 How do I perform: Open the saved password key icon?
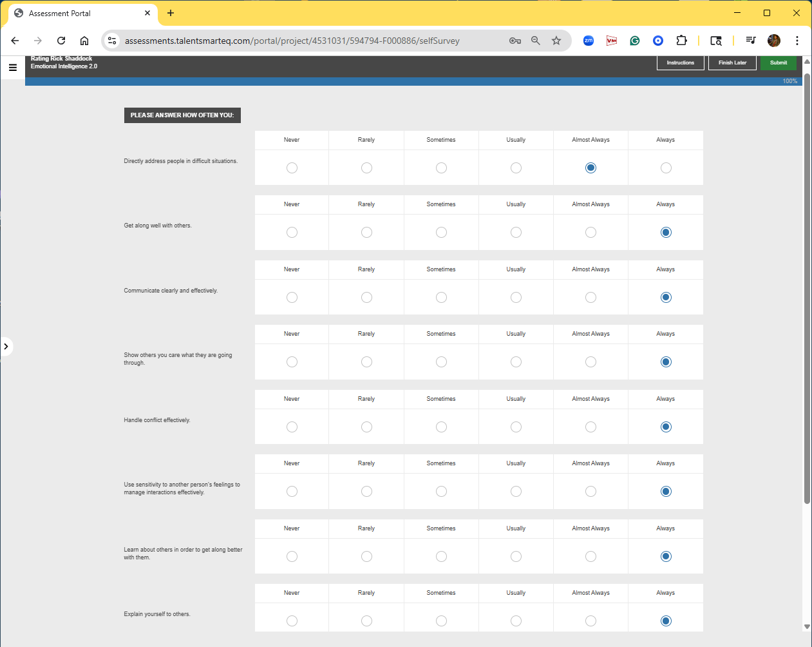coord(515,41)
